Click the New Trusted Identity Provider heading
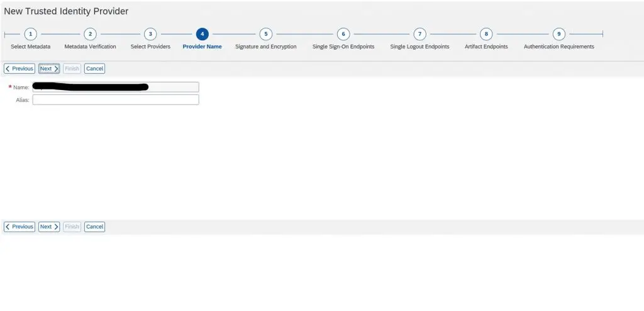644x311 pixels. tap(66, 11)
